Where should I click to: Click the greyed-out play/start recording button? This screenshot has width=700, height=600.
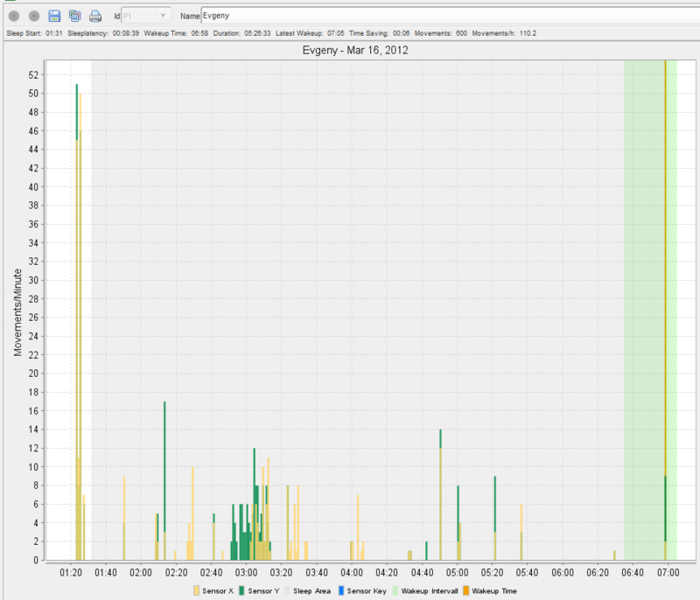[x=14, y=16]
